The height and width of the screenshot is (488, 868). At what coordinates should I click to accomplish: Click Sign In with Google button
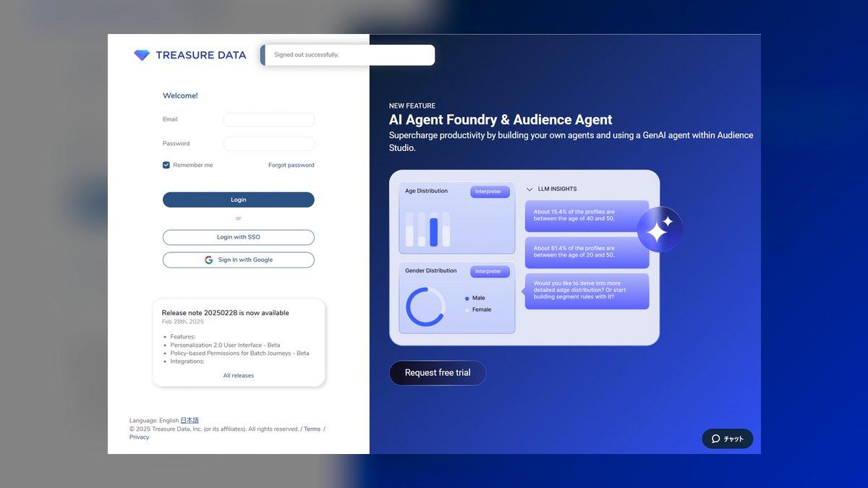point(239,260)
